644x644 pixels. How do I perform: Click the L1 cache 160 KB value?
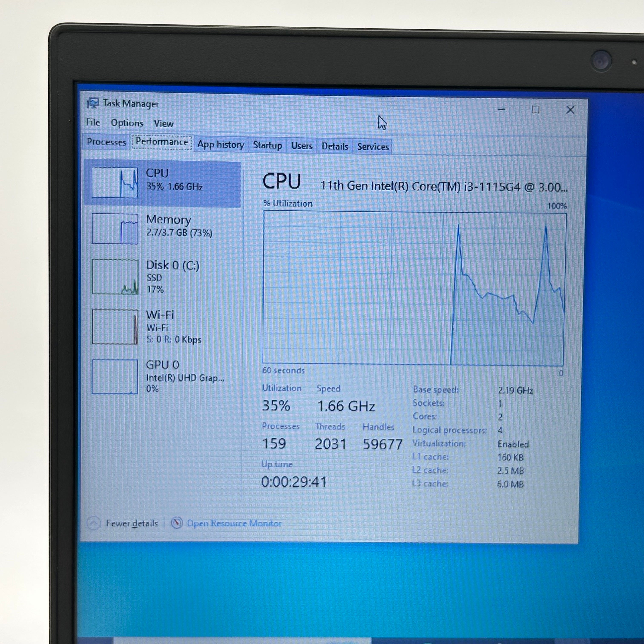[x=510, y=457]
